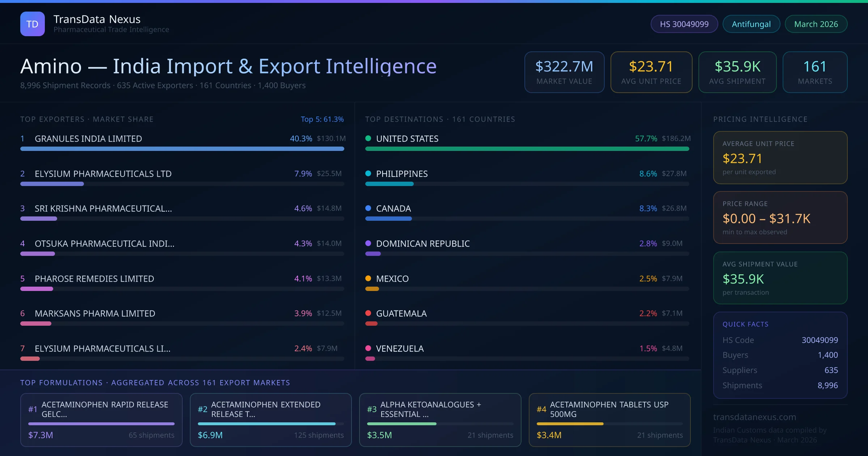The width and height of the screenshot is (868, 456).
Task: Open the Market Value stat card
Action: [564, 72]
